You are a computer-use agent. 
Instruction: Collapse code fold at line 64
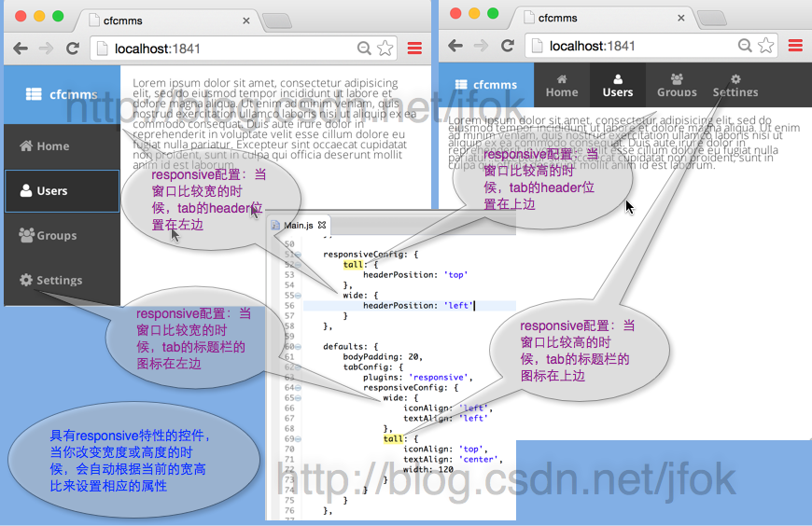click(x=299, y=388)
